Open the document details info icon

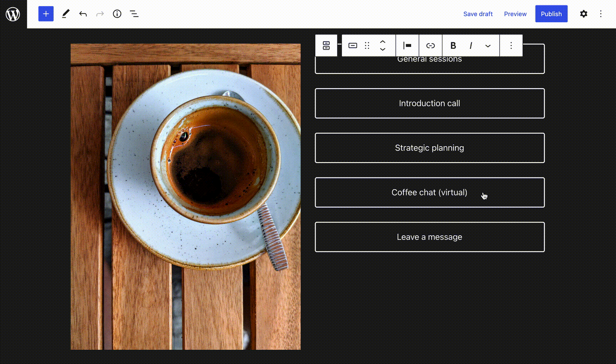tap(117, 14)
